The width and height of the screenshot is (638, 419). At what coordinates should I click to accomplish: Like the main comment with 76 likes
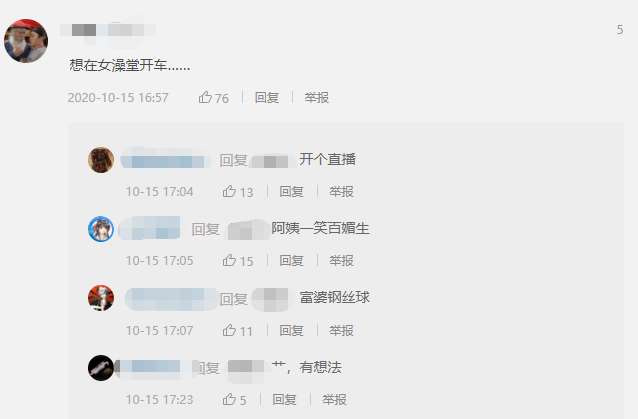[213, 98]
